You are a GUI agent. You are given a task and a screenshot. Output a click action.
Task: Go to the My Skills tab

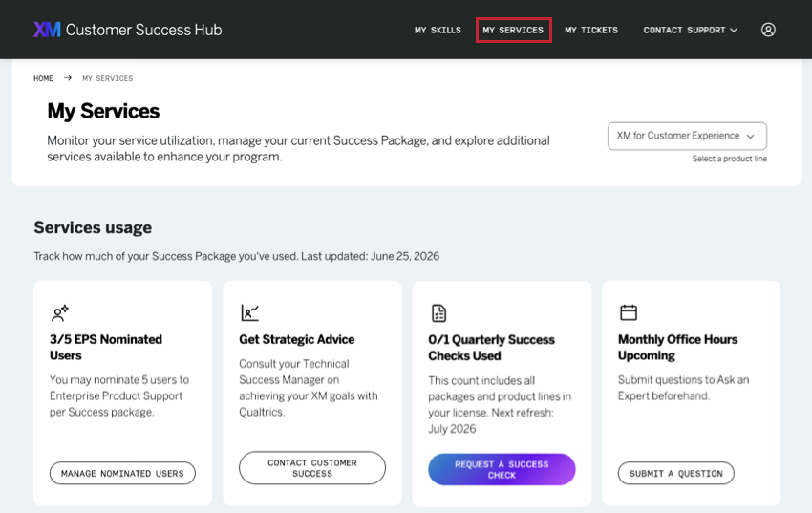tap(438, 30)
